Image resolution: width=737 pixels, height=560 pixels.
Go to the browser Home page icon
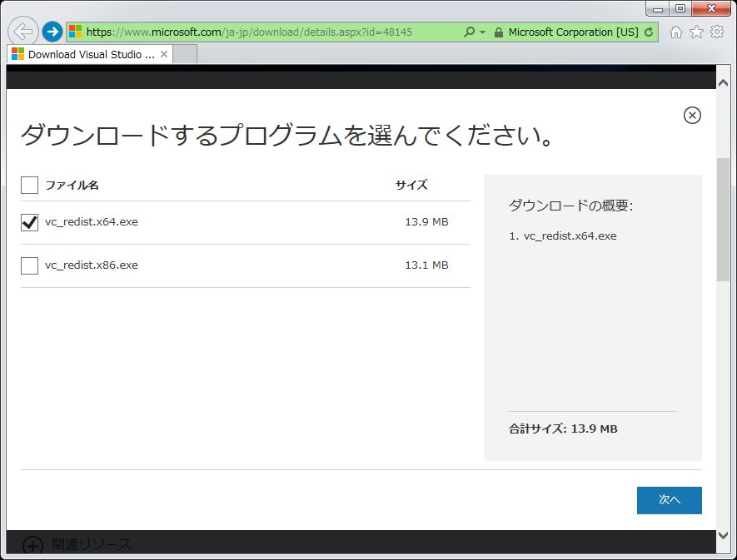tap(676, 32)
